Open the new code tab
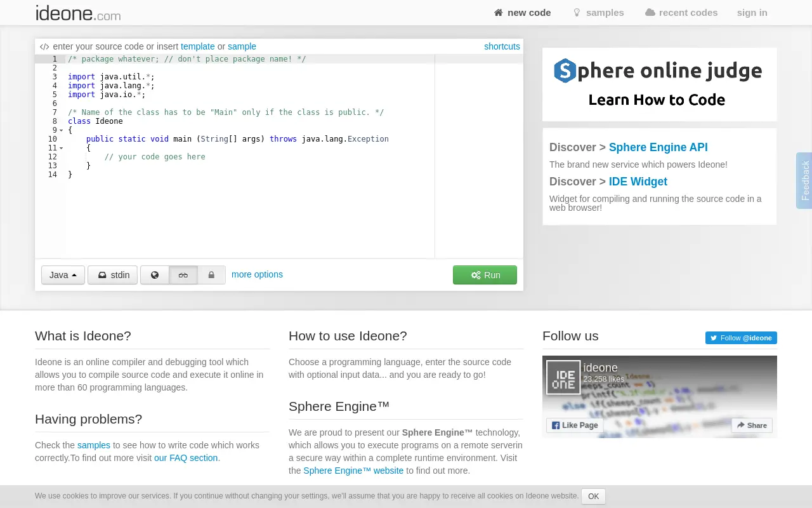The image size is (812, 508). coord(522,13)
